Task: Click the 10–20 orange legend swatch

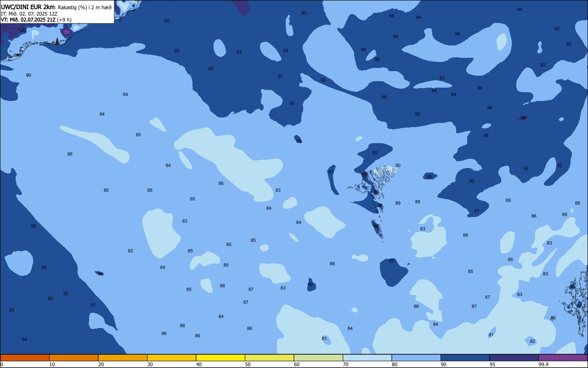Action: tap(73, 357)
